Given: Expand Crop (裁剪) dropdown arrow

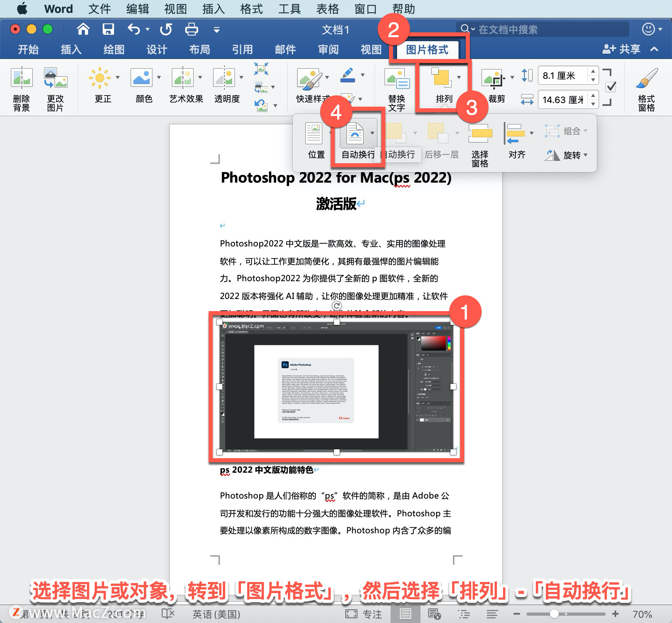Looking at the screenshot, I should tap(512, 77).
